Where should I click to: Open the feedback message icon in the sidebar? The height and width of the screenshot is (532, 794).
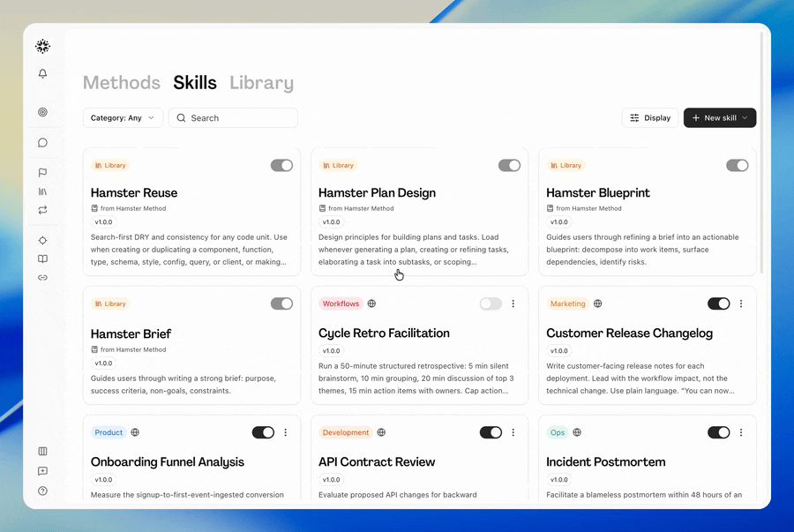[42, 471]
